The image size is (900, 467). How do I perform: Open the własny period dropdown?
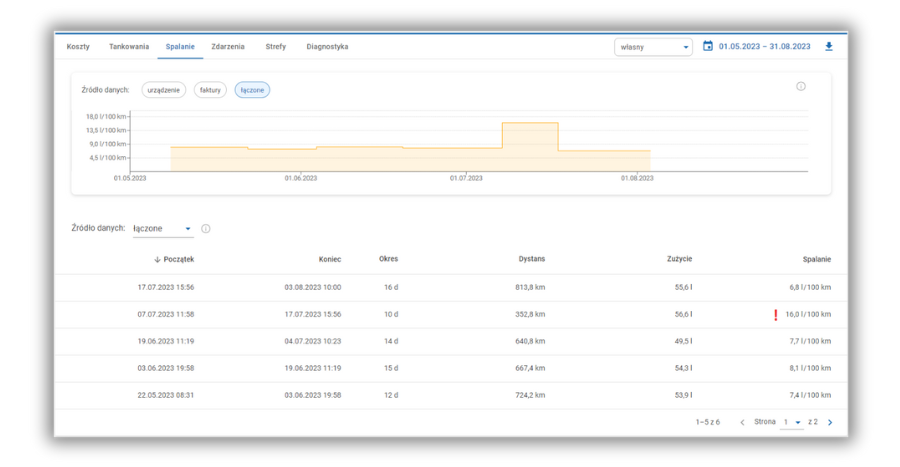(654, 47)
